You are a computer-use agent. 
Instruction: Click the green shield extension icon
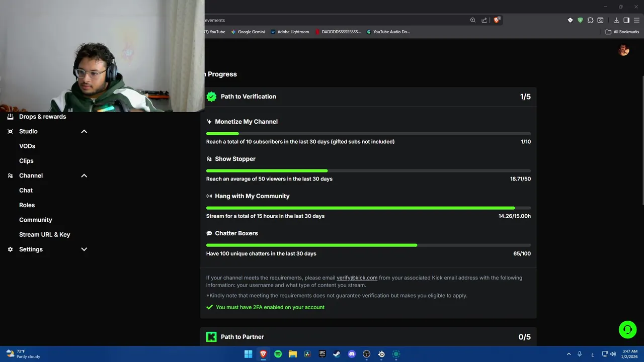coord(580,20)
